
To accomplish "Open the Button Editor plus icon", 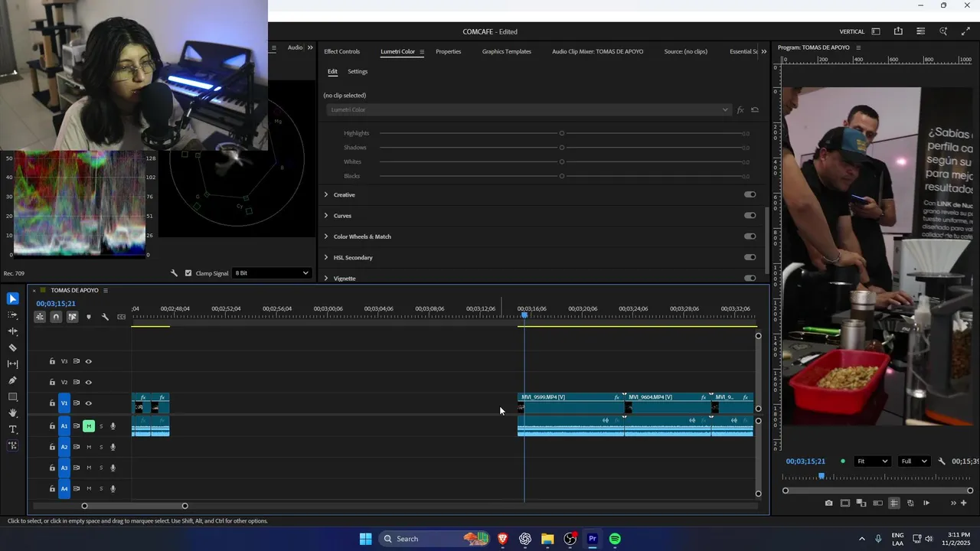I will tap(963, 503).
